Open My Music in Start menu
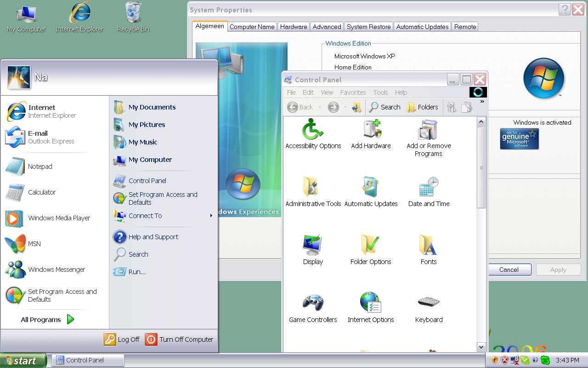Viewport: 588px width, 368px height. pyautogui.click(x=163, y=142)
